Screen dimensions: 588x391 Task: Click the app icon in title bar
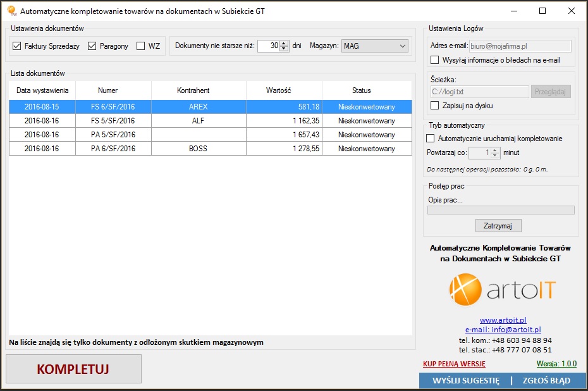(11, 11)
